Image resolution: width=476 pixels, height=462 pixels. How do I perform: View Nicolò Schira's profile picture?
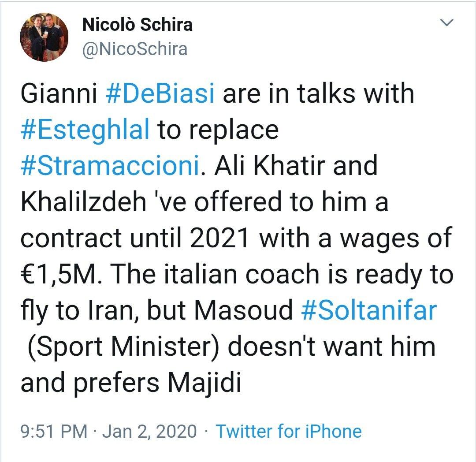45,37
